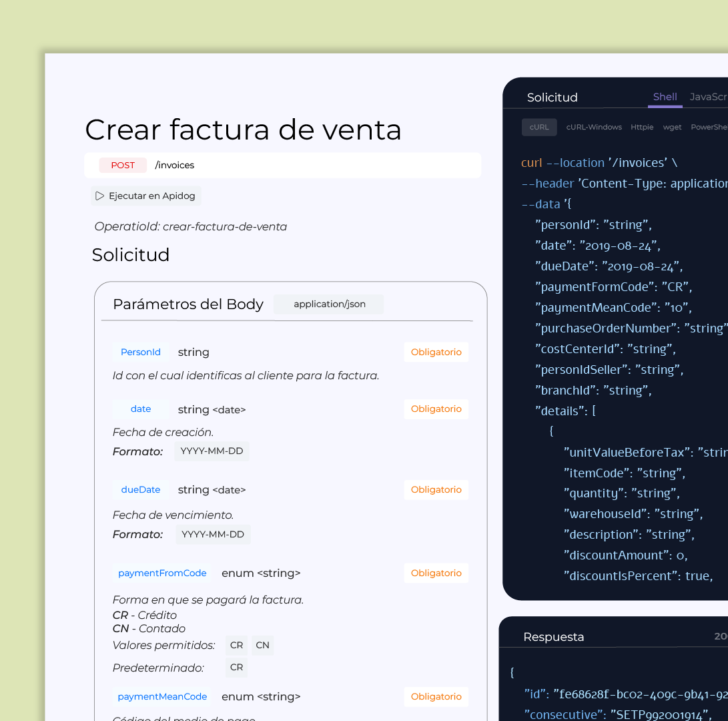Click Obligatorio badge on date row
Viewport: 728px width, 721px height.
(436, 409)
